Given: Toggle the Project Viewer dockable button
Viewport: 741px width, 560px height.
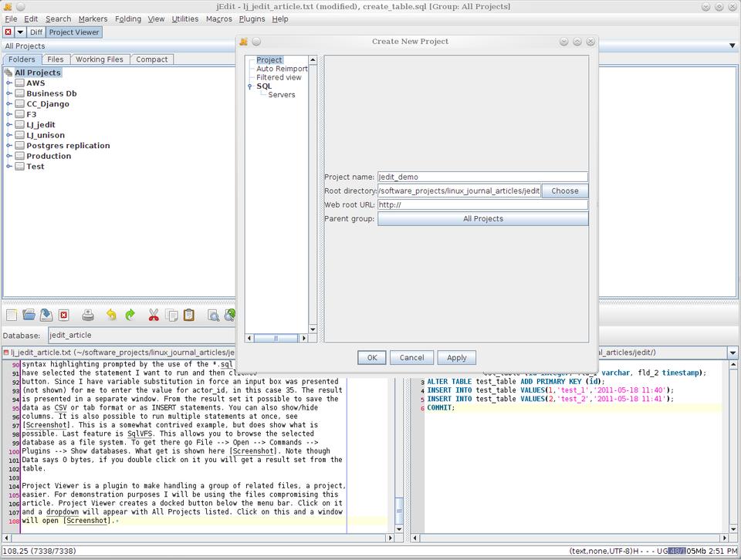Looking at the screenshot, I should tap(74, 32).
